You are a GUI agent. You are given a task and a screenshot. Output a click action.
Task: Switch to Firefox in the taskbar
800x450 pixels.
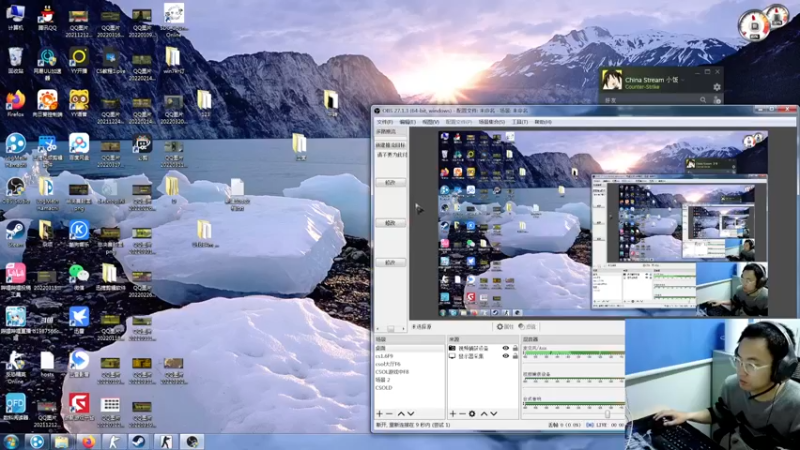tap(88, 442)
